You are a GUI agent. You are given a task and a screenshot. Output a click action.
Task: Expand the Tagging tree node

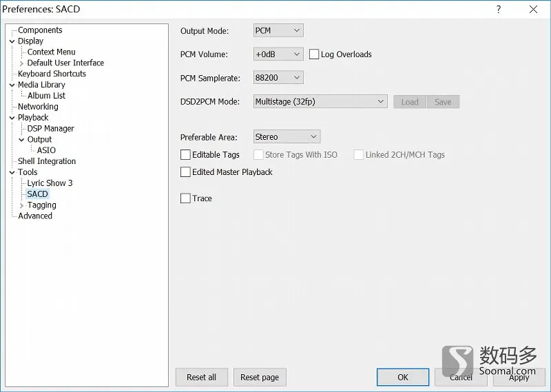[x=22, y=206]
